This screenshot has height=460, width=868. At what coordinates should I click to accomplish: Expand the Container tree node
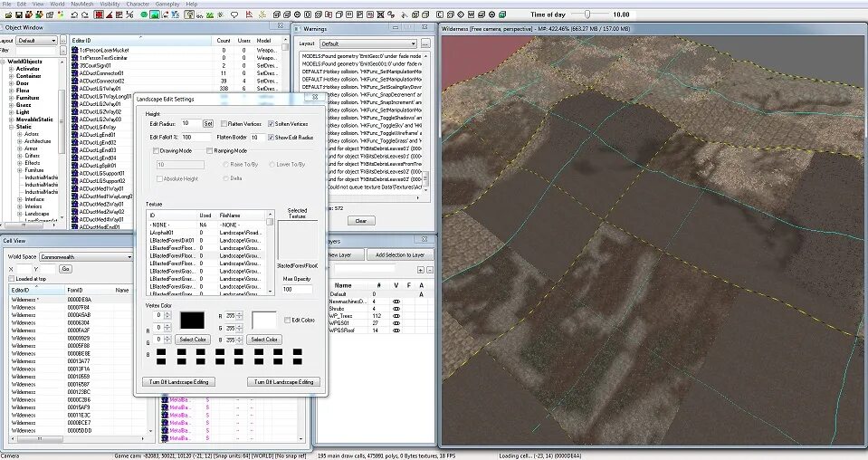click(x=11, y=76)
